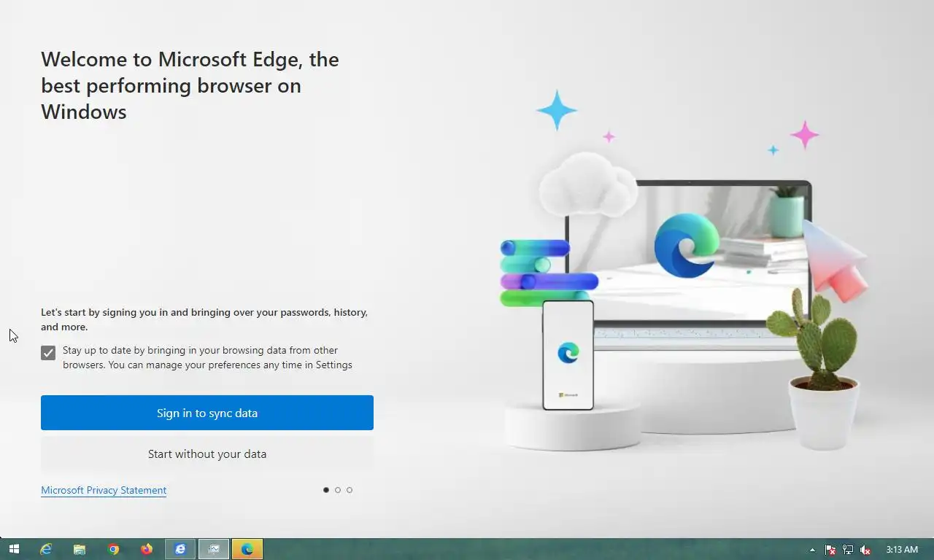This screenshot has height=560, width=934.
Task: Launch Google Chrome from the taskbar
Action: coord(113,549)
